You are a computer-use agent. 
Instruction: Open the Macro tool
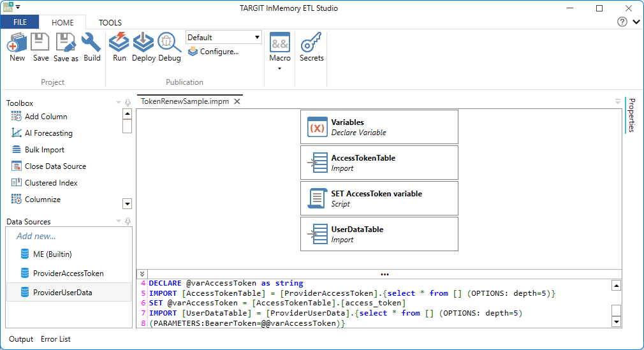tap(280, 42)
